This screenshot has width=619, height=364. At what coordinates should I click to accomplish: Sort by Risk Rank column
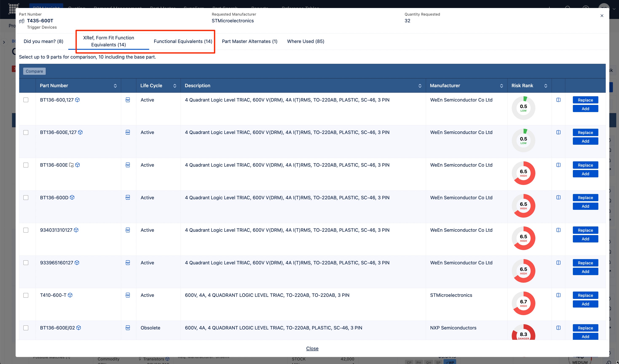point(545,86)
